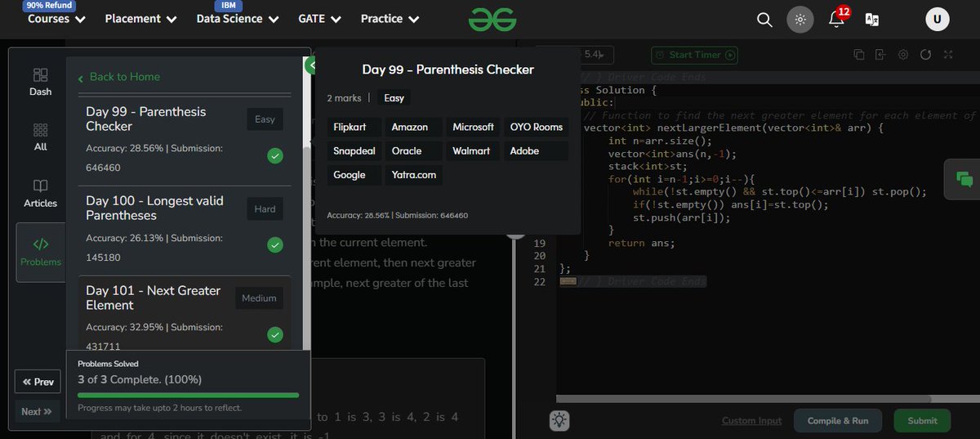Open the site search magnifier icon
This screenshot has width=980, height=439.
coord(764,20)
